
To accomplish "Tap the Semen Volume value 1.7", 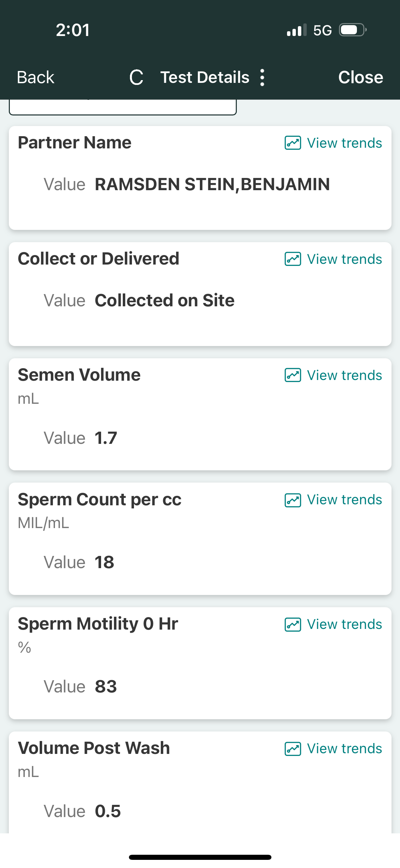I will [x=106, y=438].
